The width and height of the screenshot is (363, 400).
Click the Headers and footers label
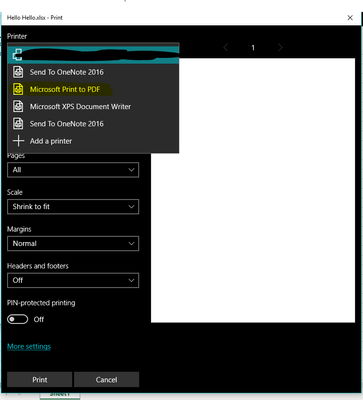point(38,266)
